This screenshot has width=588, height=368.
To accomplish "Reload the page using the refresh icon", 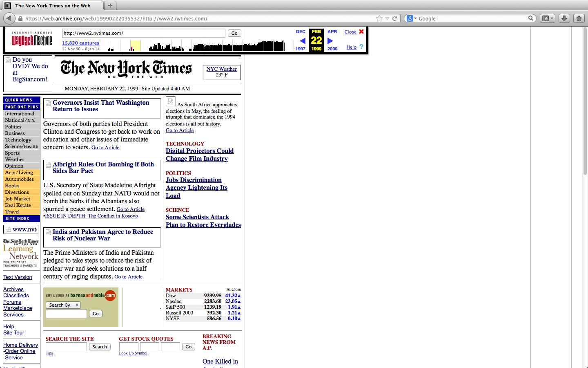I will tap(395, 18).
